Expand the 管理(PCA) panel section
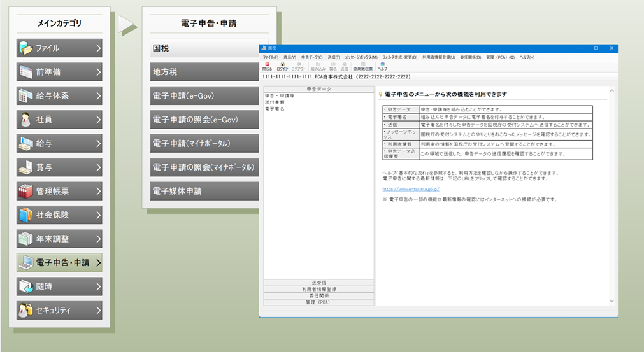Screen dimensions: 644x352 pyautogui.click(x=318, y=302)
